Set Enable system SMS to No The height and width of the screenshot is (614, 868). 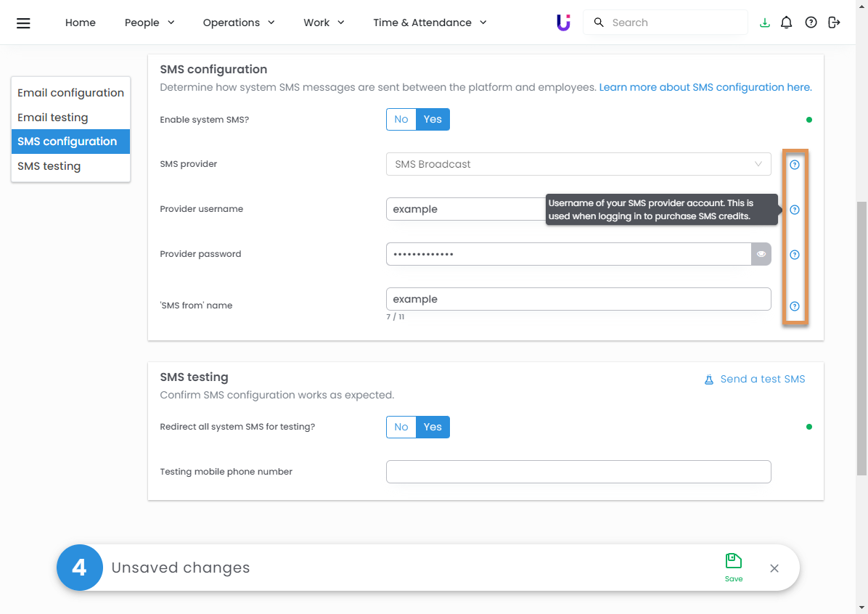tap(401, 119)
